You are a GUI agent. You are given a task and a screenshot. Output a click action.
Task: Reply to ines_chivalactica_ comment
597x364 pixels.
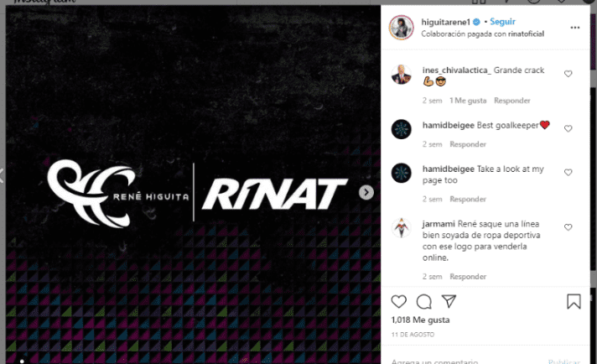click(x=512, y=101)
